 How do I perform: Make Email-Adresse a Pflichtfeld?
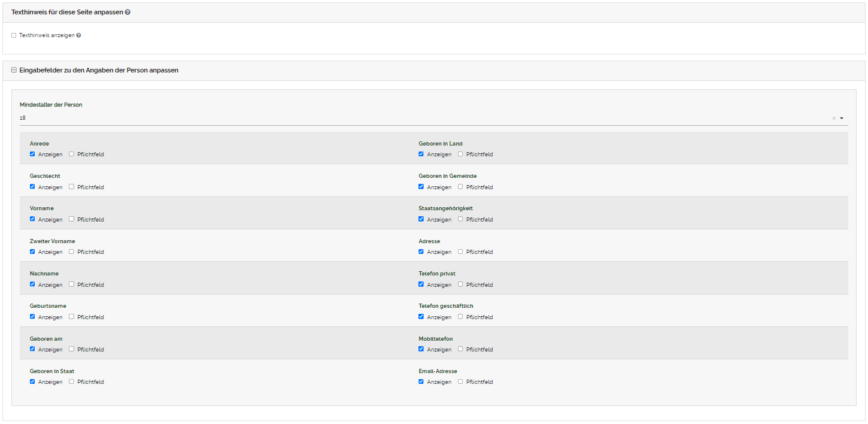[x=460, y=381]
